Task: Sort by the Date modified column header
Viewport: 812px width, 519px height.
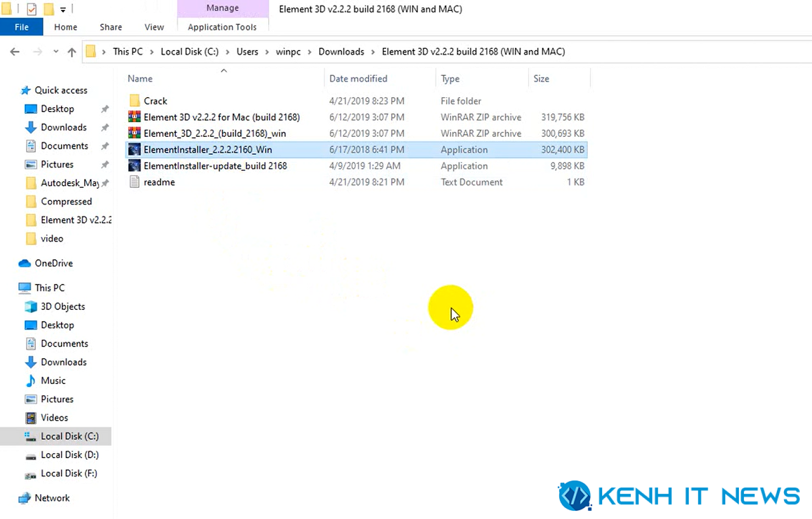Action: [358, 79]
